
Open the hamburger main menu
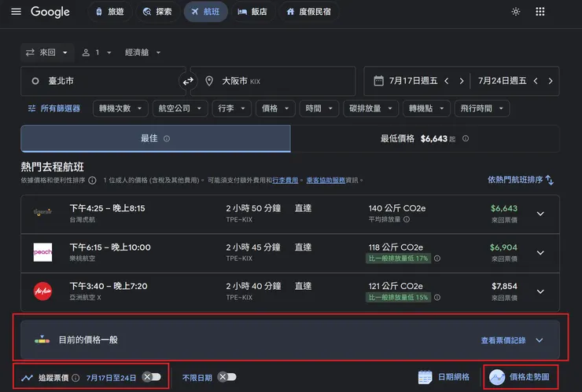coord(16,12)
